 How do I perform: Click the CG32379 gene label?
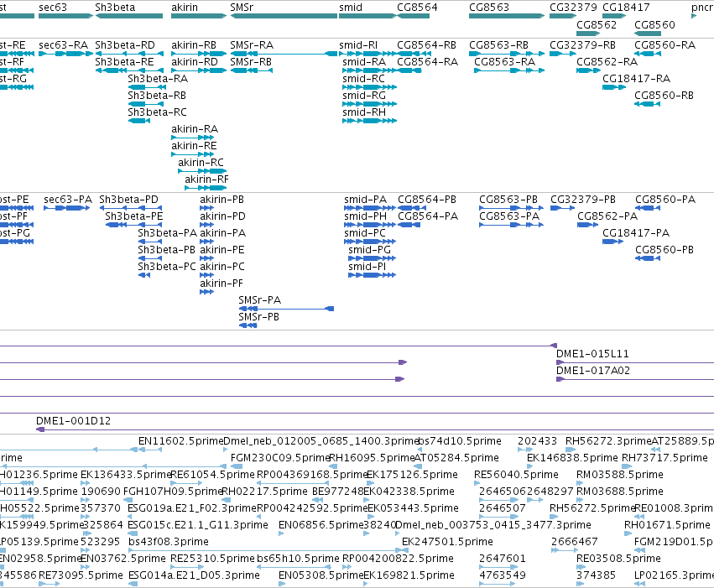(573, 8)
